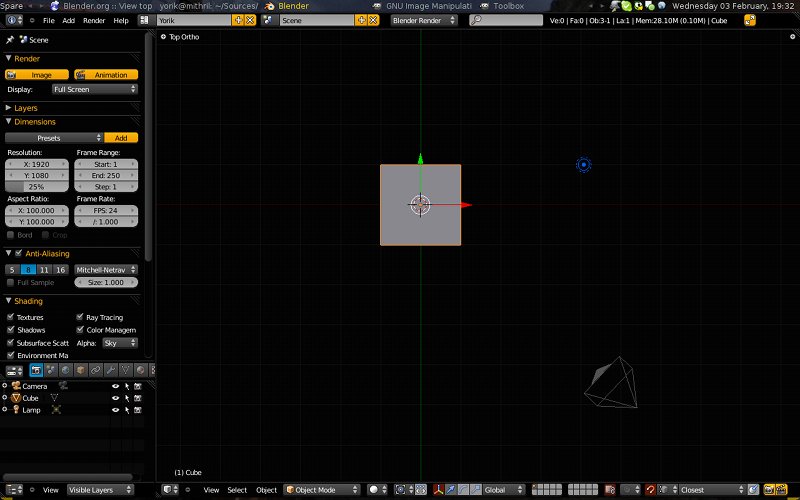Screen dimensions: 800x500
Task: Click the Object Constraints chain icon
Action: tap(96, 370)
